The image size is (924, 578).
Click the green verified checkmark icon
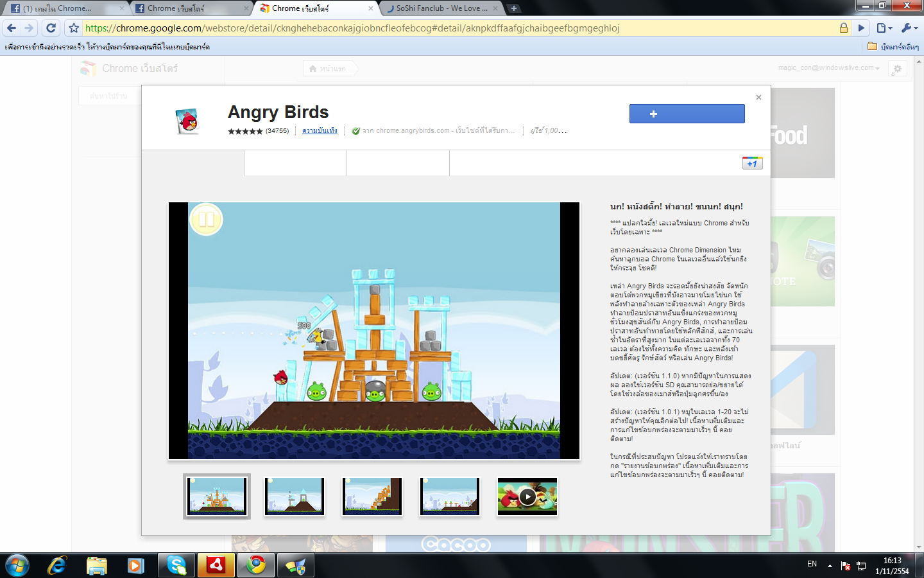(356, 131)
